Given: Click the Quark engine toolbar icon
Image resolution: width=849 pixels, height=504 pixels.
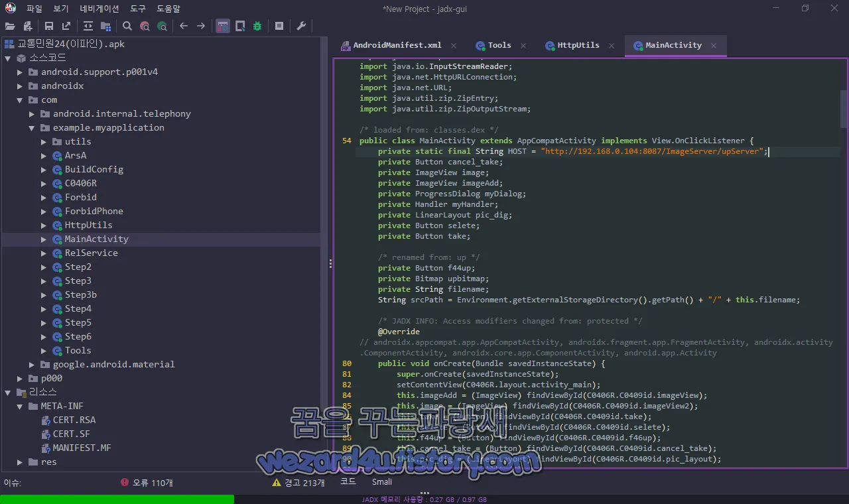Looking at the screenshot, I should 240,26.
